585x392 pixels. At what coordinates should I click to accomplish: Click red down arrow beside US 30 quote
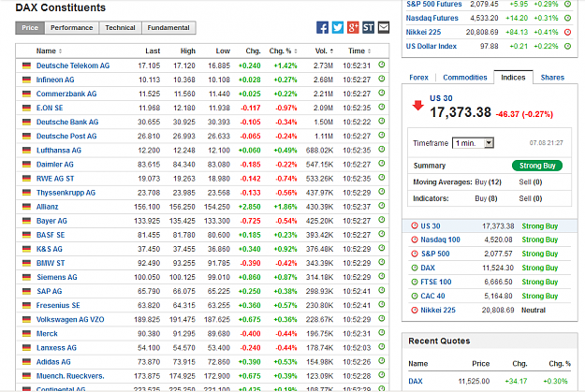click(417, 106)
